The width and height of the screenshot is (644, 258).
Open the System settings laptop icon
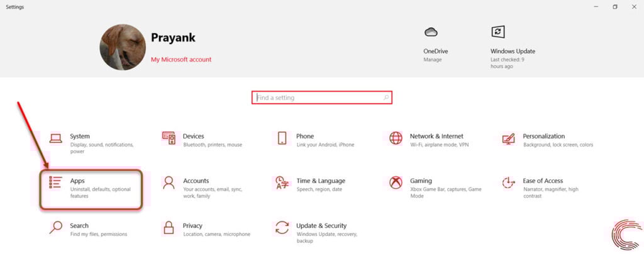(55, 138)
